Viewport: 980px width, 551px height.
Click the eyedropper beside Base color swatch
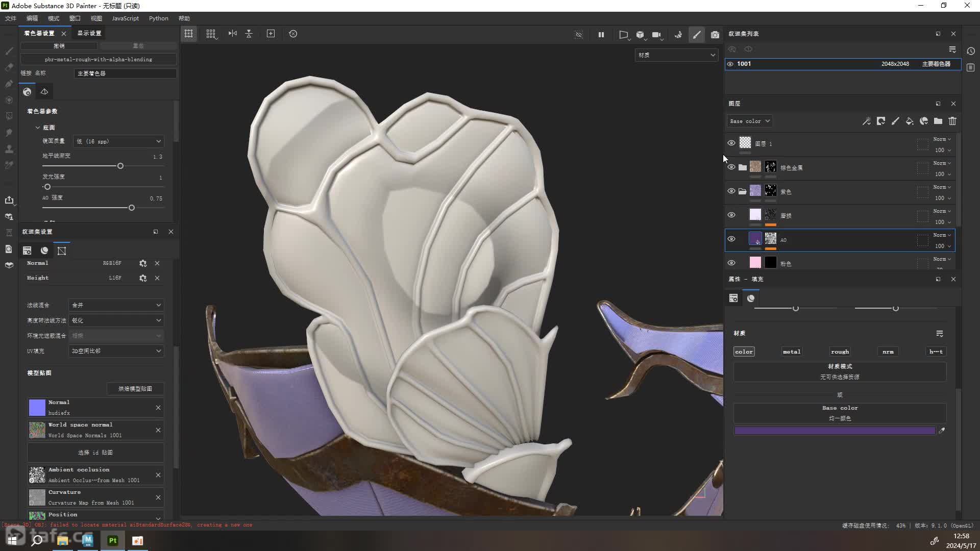(942, 431)
